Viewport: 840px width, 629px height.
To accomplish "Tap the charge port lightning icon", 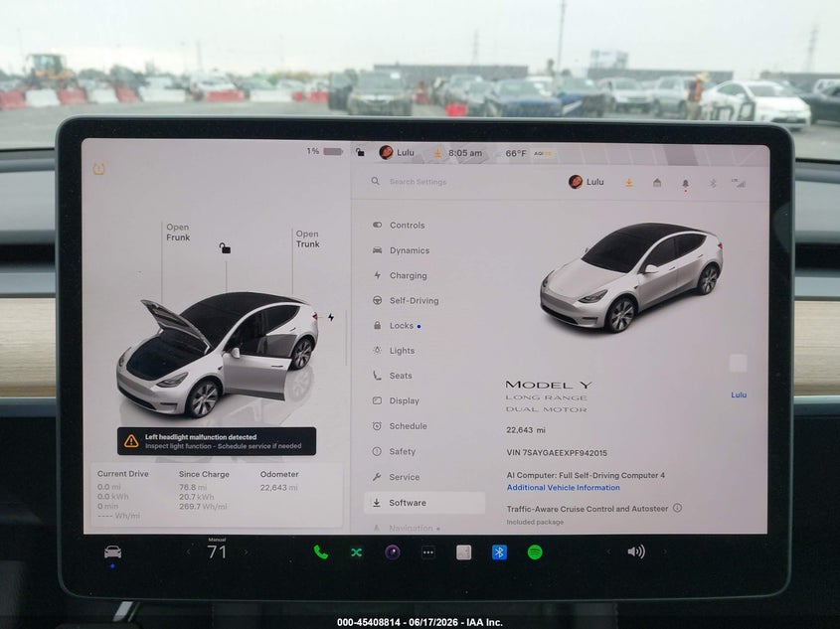I will point(331,317).
